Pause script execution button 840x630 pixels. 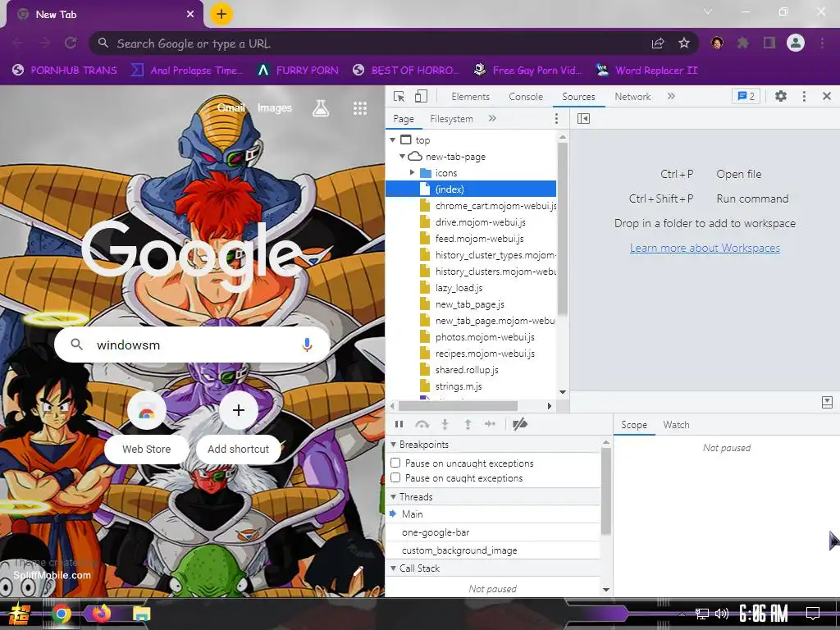(399, 424)
